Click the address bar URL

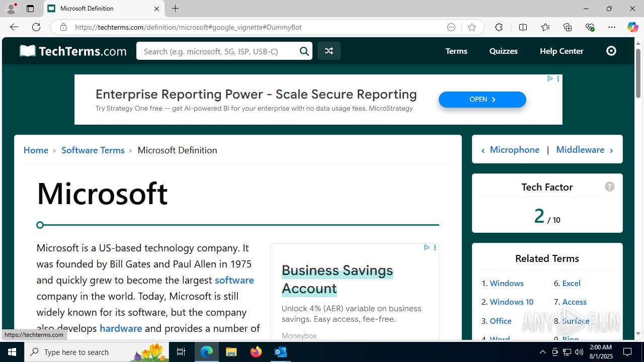click(188, 27)
